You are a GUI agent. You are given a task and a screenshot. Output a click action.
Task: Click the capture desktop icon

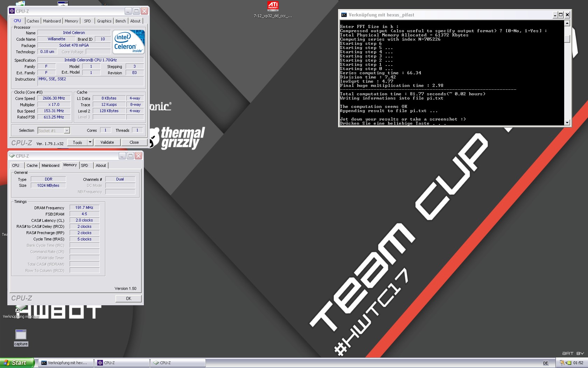21,337
